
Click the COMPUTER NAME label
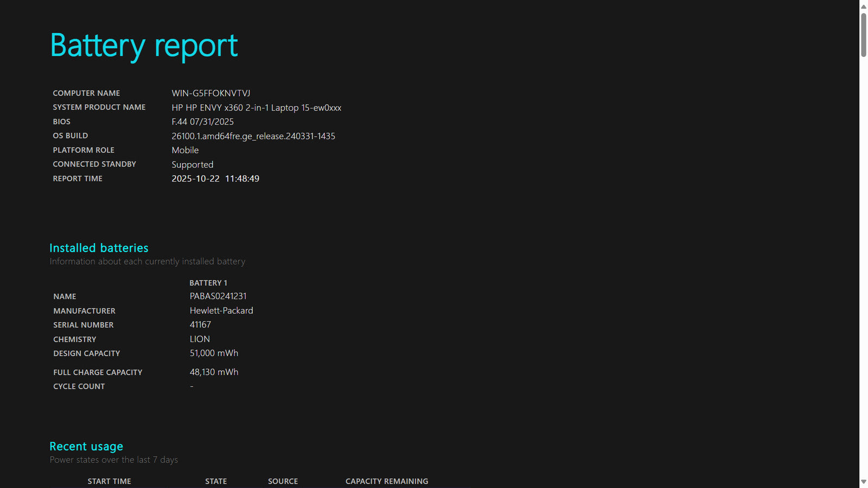click(x=86, y=93)
